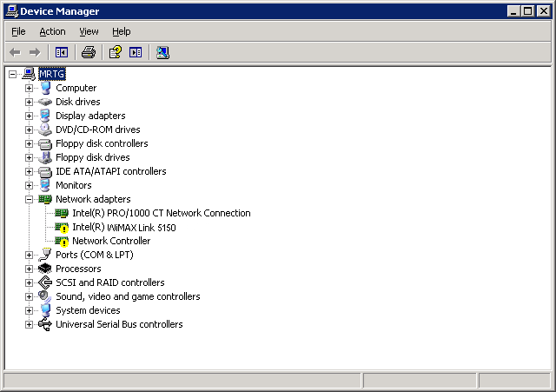Click the System devices icon
This screenshot has height=392, width=556.
[45, 310]
